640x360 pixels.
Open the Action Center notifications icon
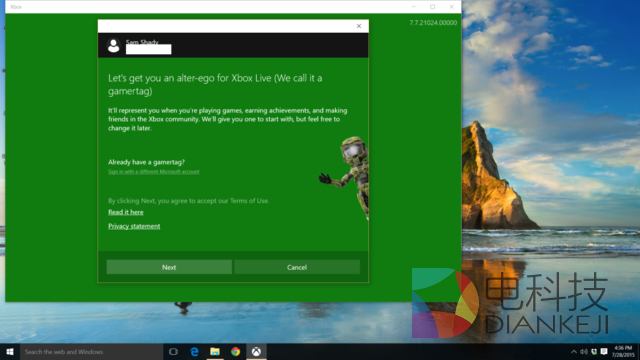pos(604,351)
